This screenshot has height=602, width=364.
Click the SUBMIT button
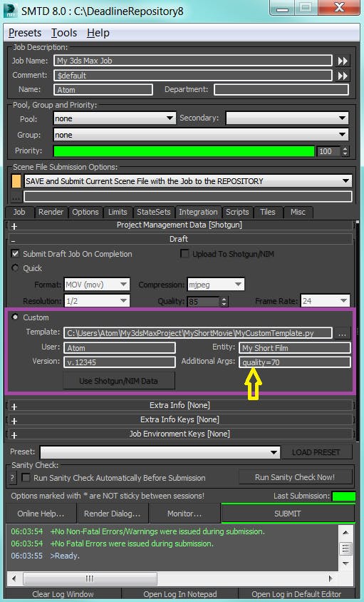288,514
